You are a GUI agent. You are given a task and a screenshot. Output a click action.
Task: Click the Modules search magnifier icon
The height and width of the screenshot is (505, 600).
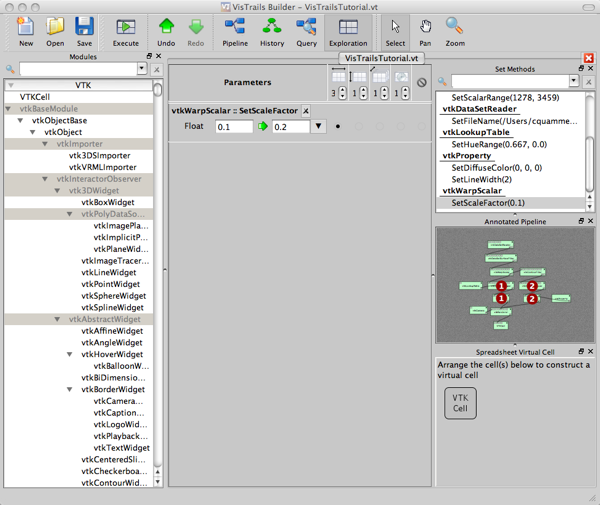point(10,69)
